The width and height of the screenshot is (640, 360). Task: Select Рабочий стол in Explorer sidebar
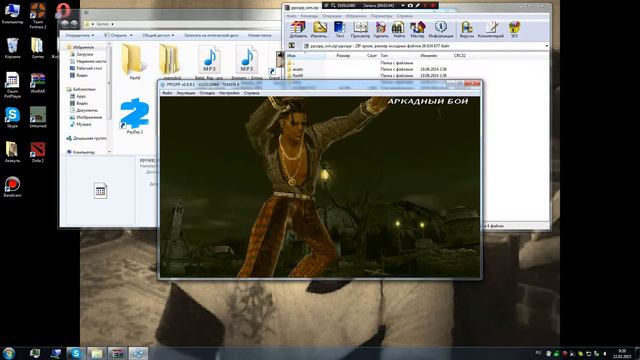coord(86,68)
